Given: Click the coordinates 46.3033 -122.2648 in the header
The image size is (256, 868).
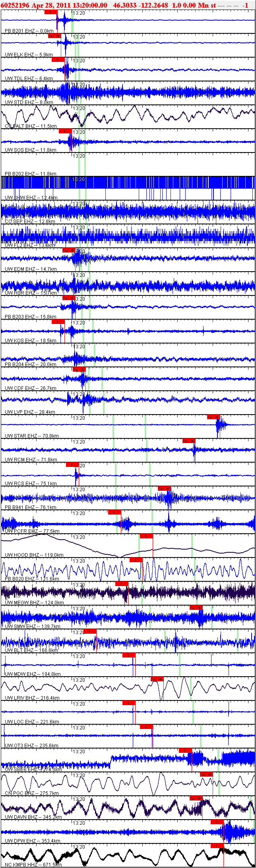Looking at the screenshot, I should click(140, 5).
